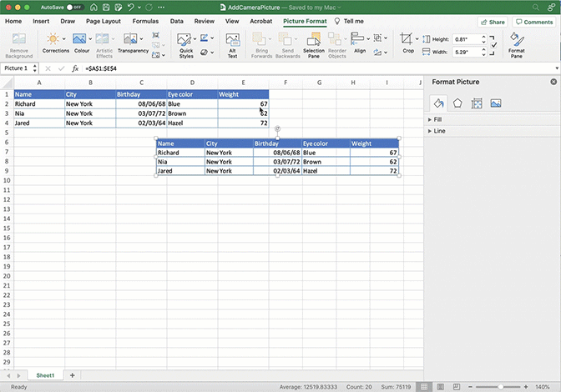Click the Share button
561x392 pixels.
pyautogui.click(x=493, y=22)
